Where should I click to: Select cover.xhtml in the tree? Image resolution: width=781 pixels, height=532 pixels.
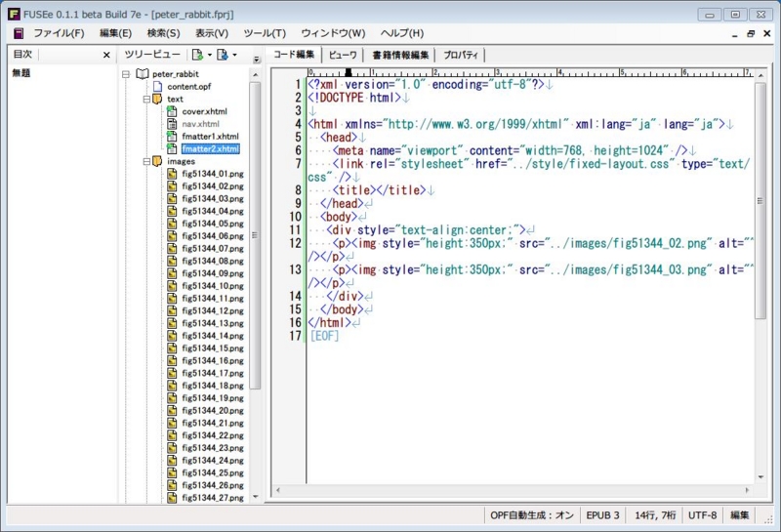[204, 111]
